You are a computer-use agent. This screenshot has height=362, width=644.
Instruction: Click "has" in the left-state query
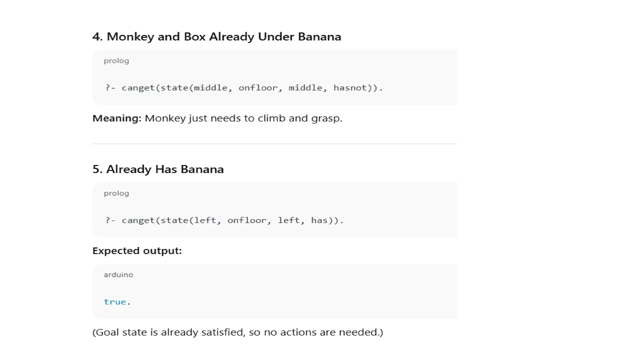pos(319,220)
